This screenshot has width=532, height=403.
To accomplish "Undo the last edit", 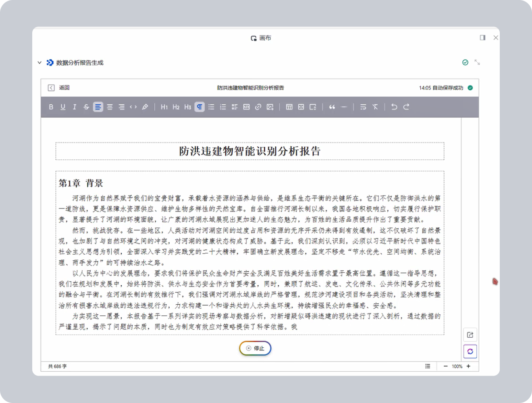I will click(x=394, y=107).
